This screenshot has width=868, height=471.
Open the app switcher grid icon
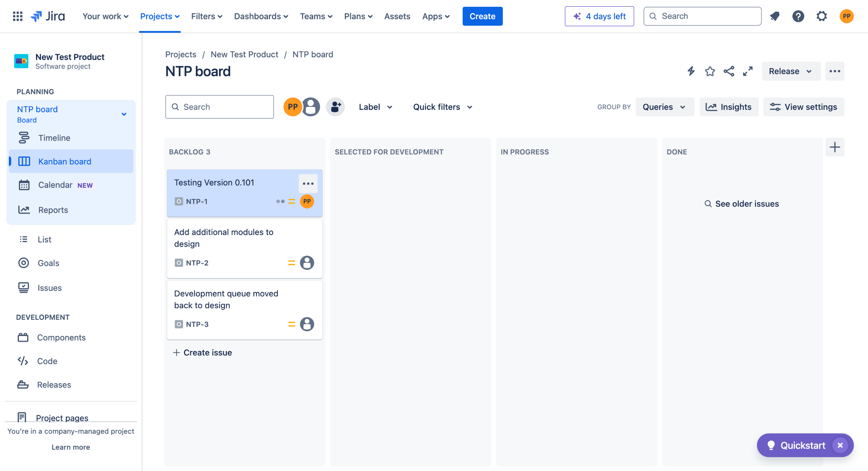pos(18,16)
